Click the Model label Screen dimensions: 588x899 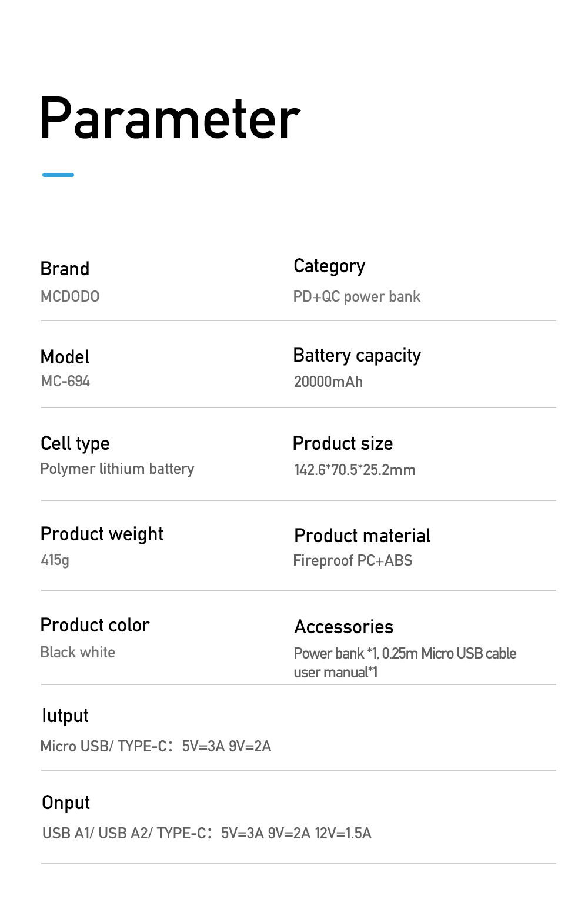tap(65, 357)
